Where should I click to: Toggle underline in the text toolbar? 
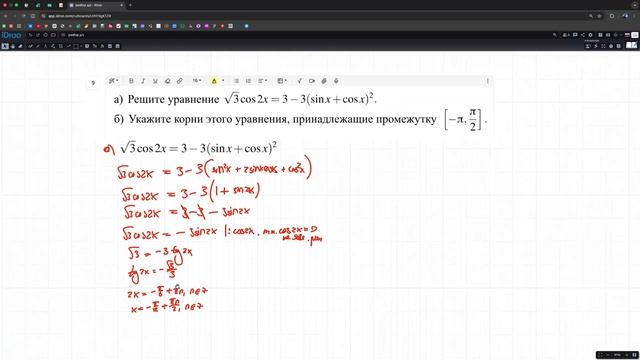click(155, 81)
